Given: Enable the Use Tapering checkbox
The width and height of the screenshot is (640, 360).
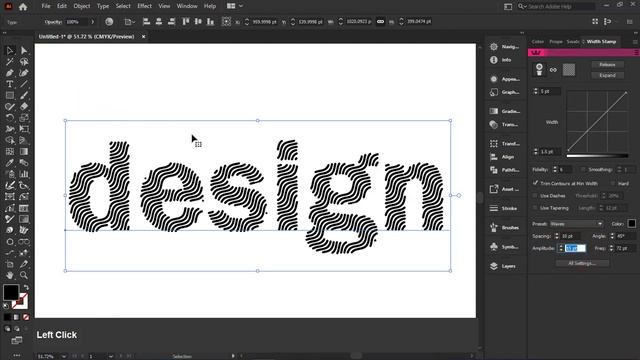Looking at the screenshot, I should [535, 208].
